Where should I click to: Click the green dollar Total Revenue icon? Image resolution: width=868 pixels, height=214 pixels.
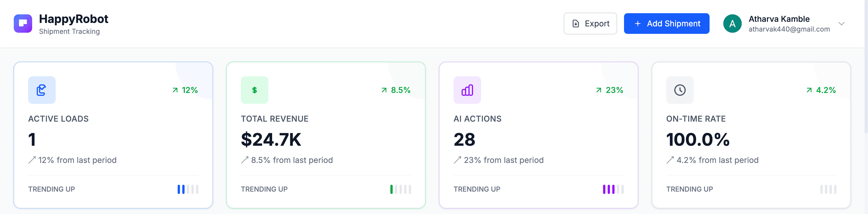pos(254,90)
